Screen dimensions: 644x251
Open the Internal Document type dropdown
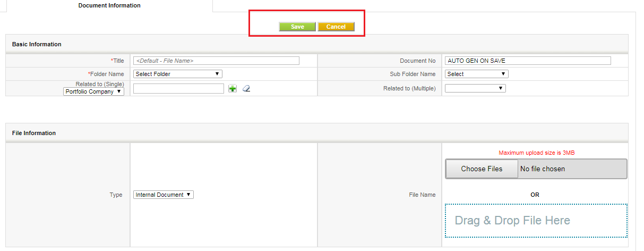[x=164, y=195]
